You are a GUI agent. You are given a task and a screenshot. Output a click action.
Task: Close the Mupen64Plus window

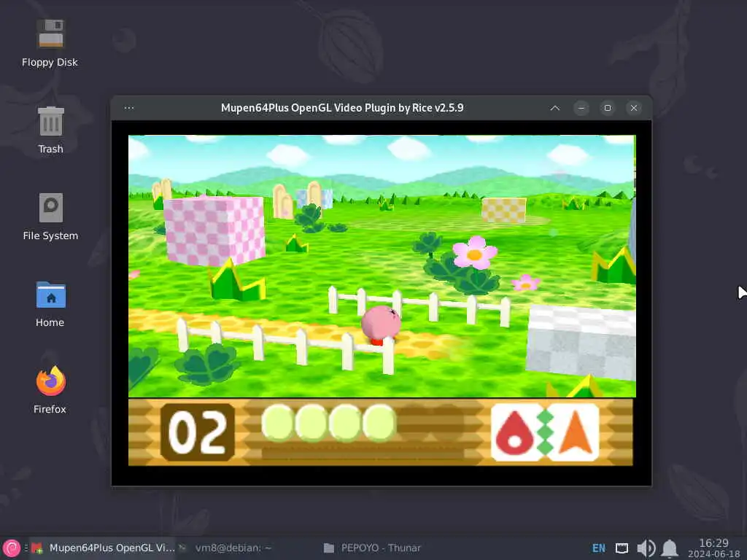pyautogui.click(x=634, y=108)
